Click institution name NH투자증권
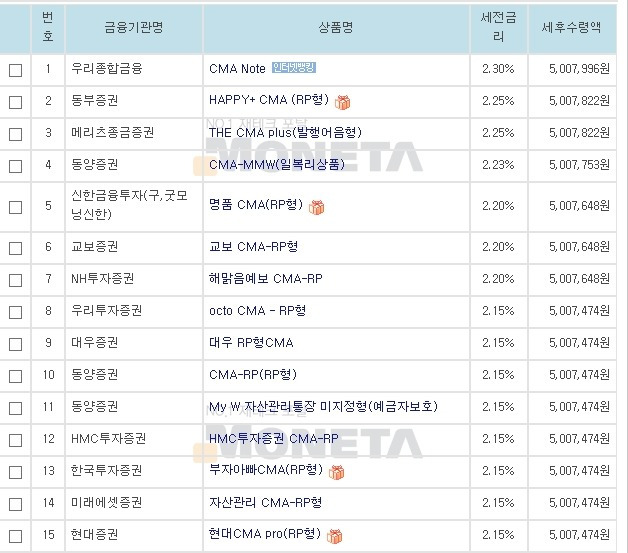The height and width of the screenshot is (553, 628). 103,278
